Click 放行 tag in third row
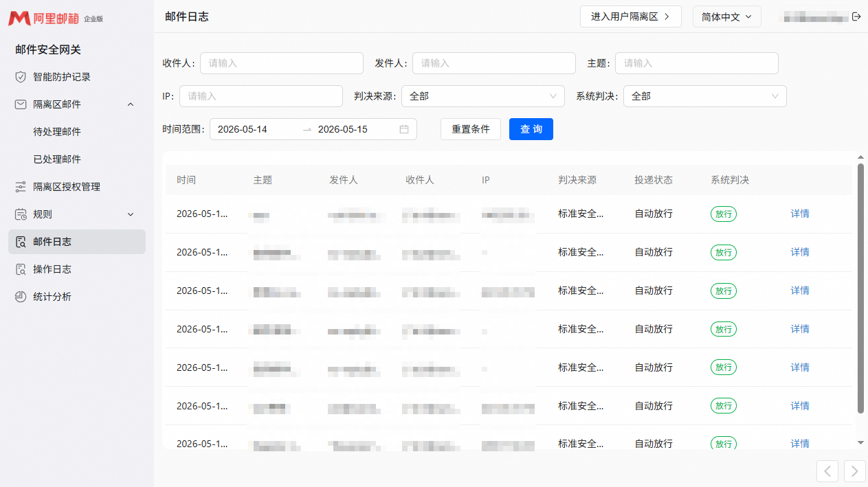This screenshot has width=868, height=487. (724, 291)
